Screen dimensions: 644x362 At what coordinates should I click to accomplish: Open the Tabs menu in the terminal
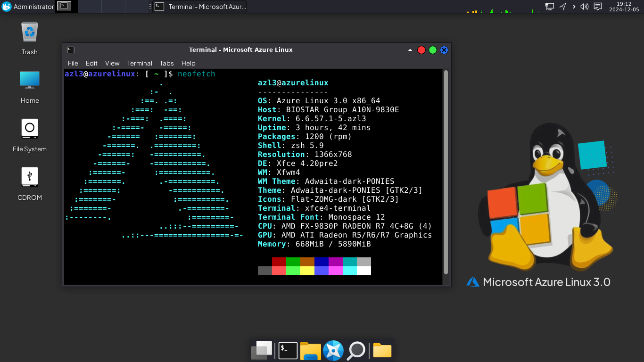click(166, 63)
